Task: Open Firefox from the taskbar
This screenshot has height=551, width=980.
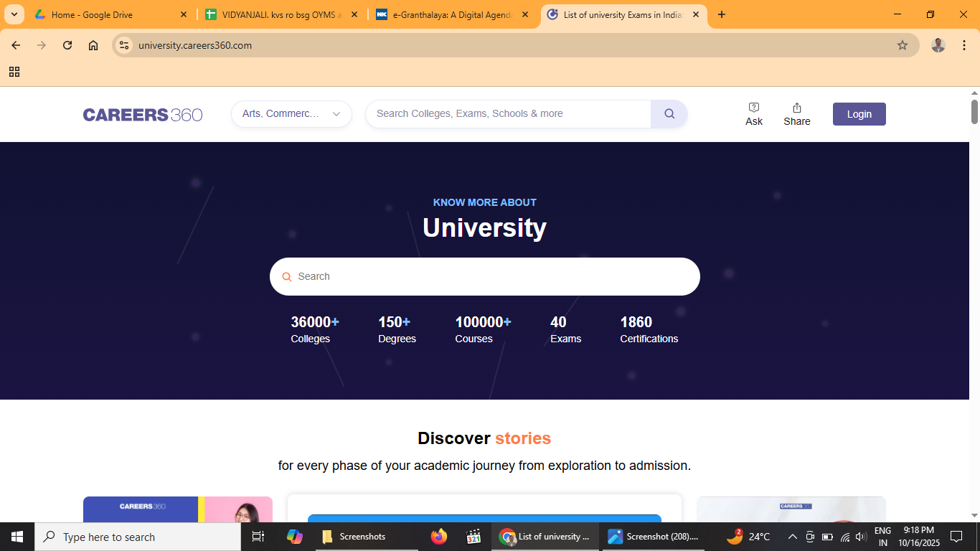Action: click(439, 537)
